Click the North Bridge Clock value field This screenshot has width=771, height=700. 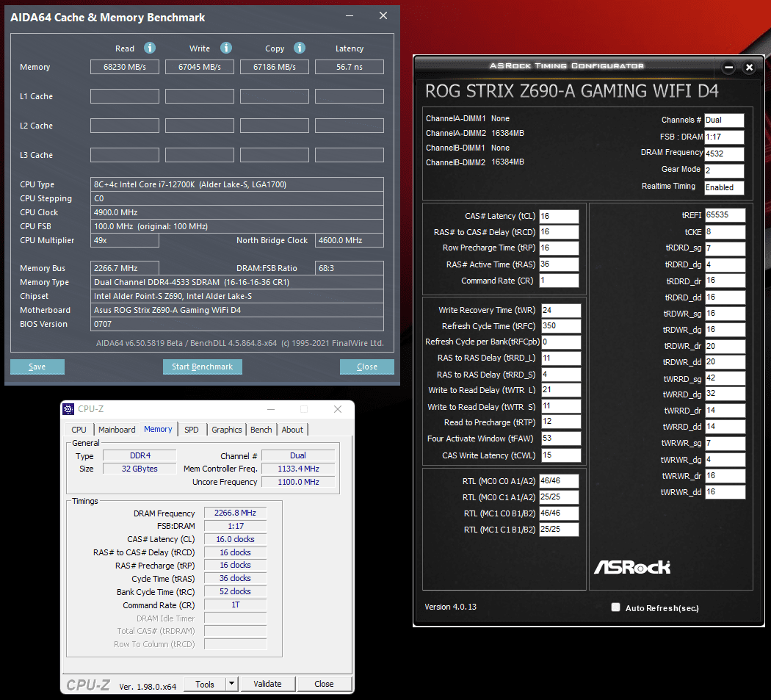tap(350, 240)
